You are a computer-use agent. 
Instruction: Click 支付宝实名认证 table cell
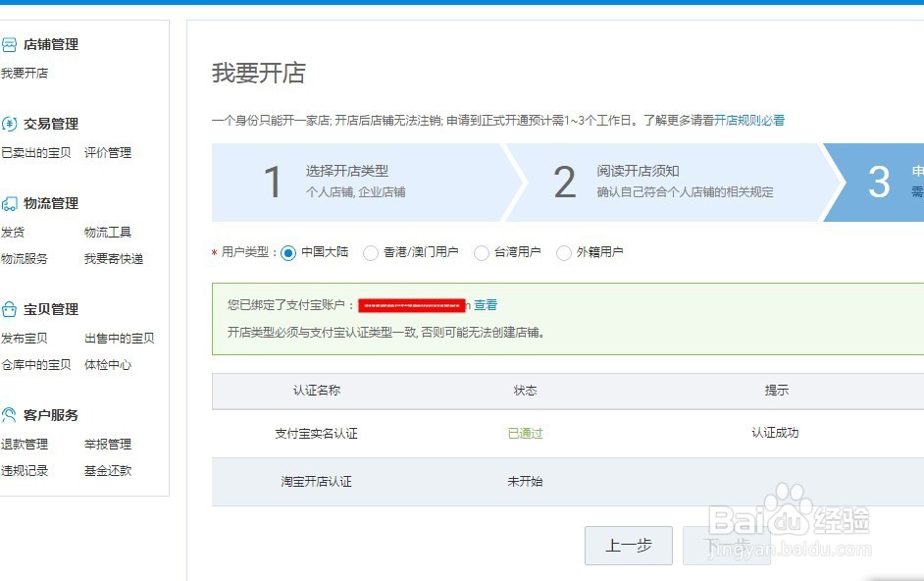[x=317, y=434]
